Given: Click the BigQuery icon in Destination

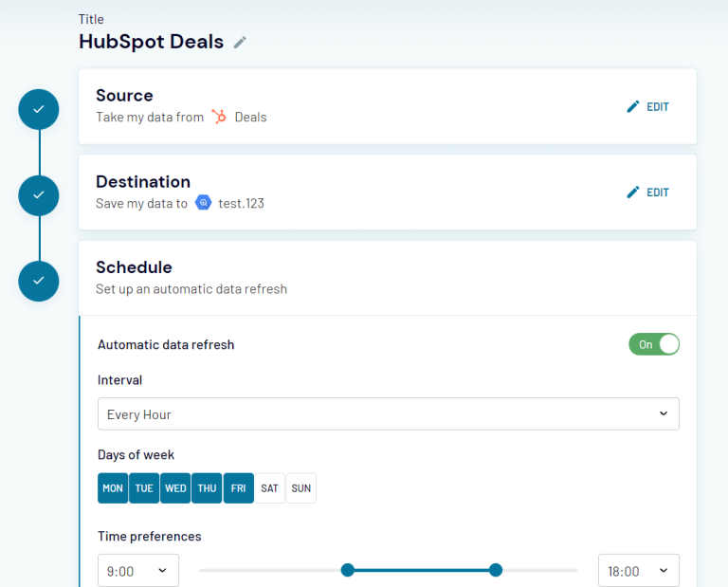Looking at the screenshot, I should (x=203, y=203).
